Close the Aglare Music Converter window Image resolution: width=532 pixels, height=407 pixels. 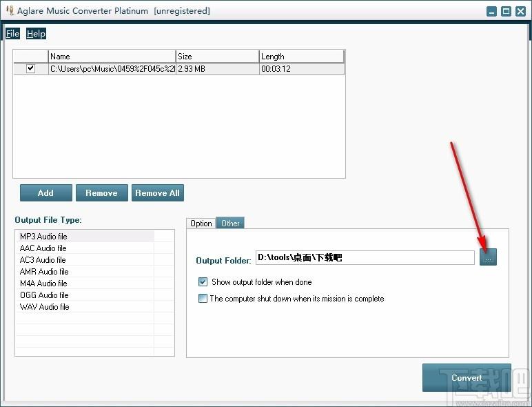(520, 12)
